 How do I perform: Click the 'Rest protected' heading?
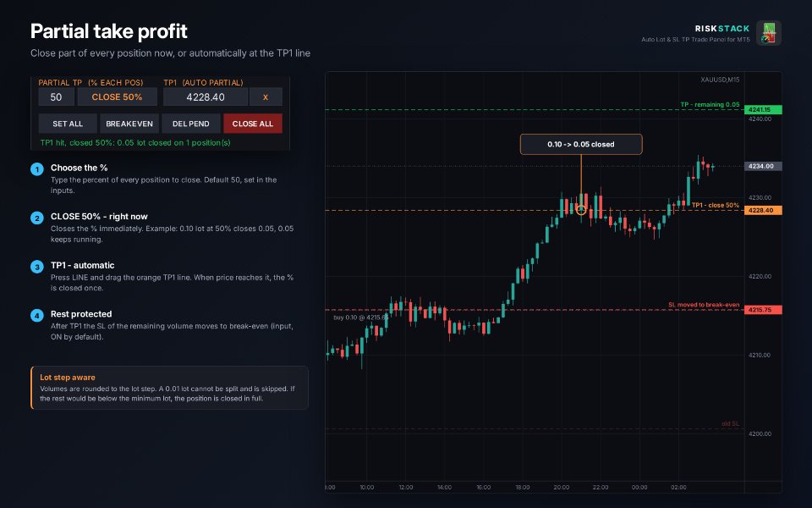(x=81, y=314)
